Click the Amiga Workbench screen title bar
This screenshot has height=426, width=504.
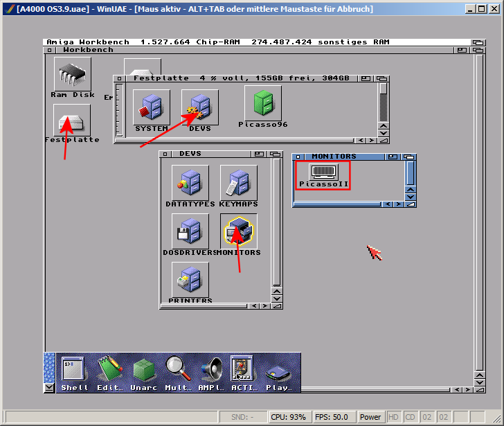click(x=257, y=42)
